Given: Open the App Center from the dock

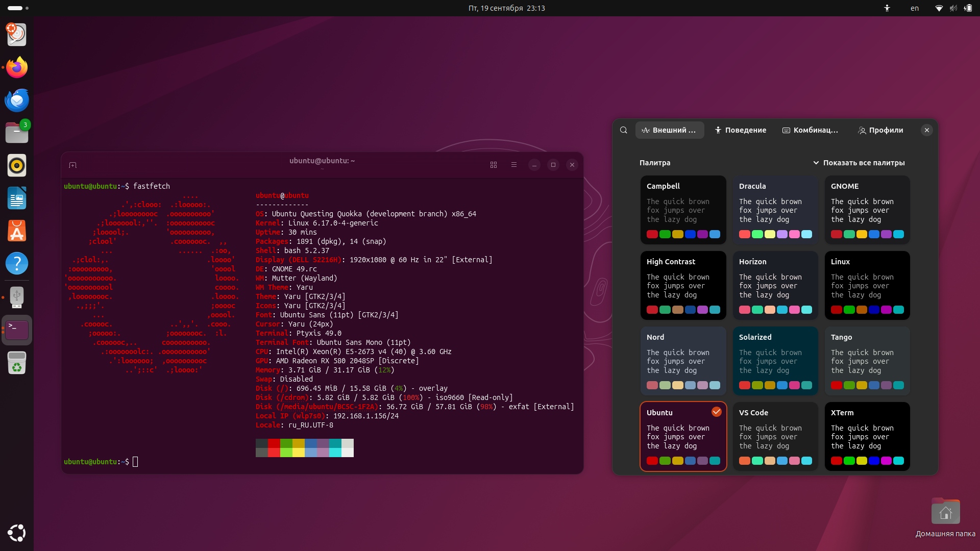Looking at the screenshot, I should click(x=17, y=231).
